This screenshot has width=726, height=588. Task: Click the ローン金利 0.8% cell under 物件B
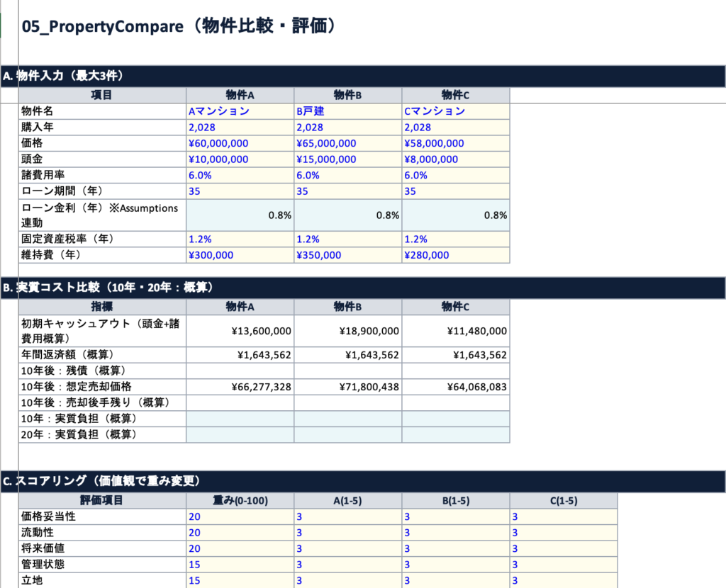[347, 215]
